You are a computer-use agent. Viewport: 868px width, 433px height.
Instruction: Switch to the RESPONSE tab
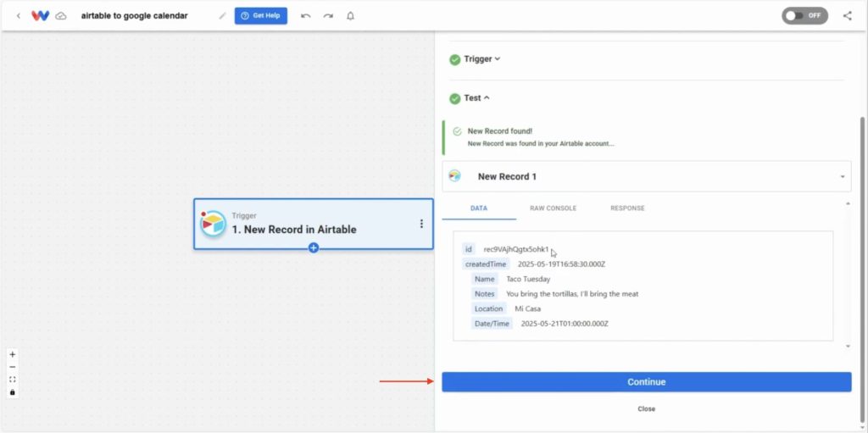tap(627, 208)
